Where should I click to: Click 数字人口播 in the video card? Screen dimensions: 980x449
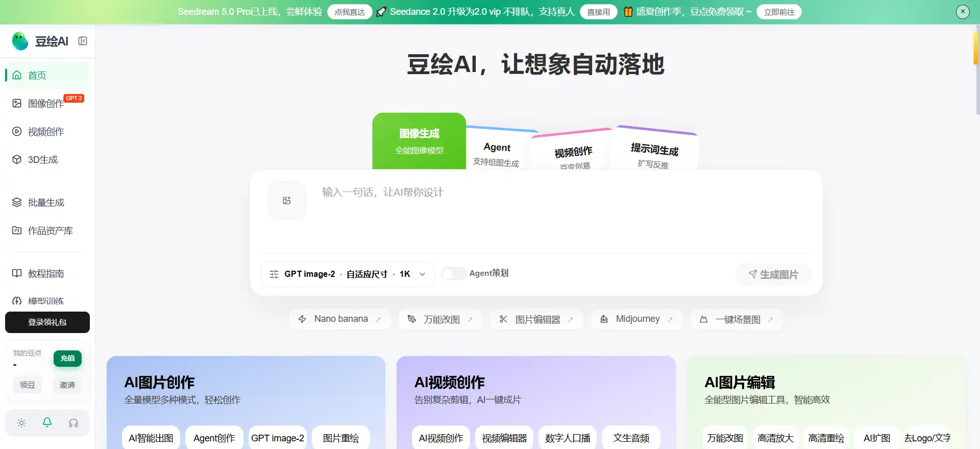568,438
